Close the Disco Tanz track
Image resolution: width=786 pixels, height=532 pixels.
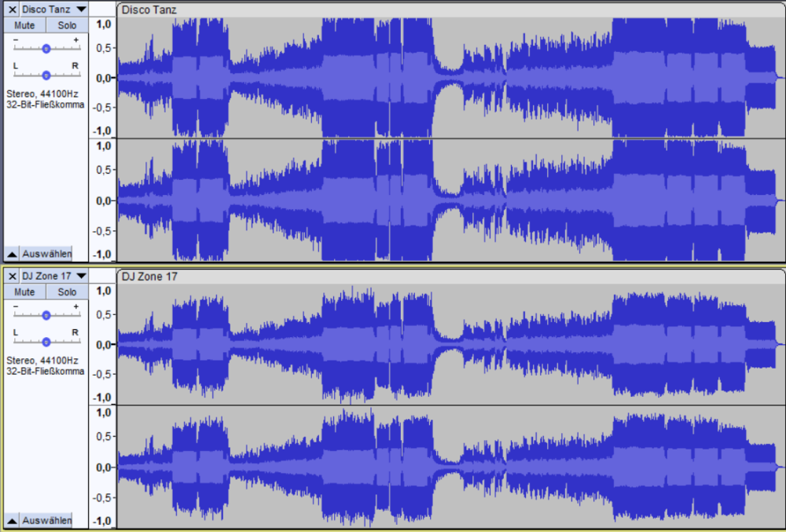[x=12, y=9]
